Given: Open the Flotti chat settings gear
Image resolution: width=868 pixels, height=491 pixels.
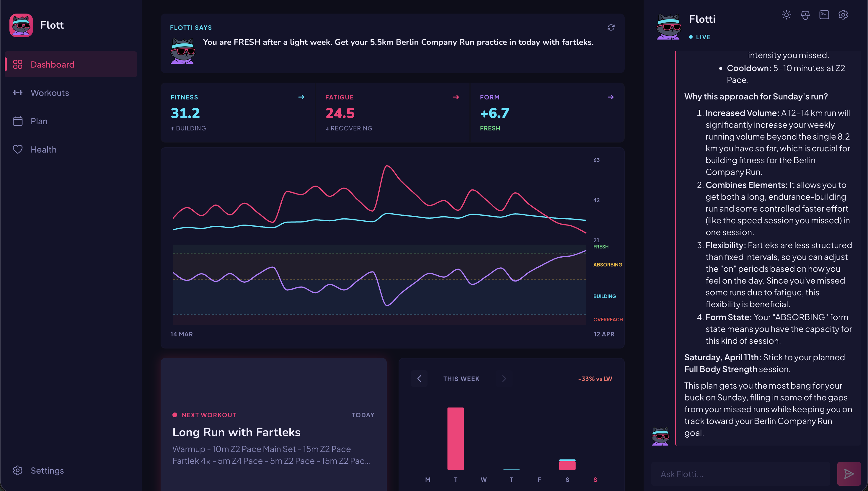Looking at the screenshot, I should [843, 15].
